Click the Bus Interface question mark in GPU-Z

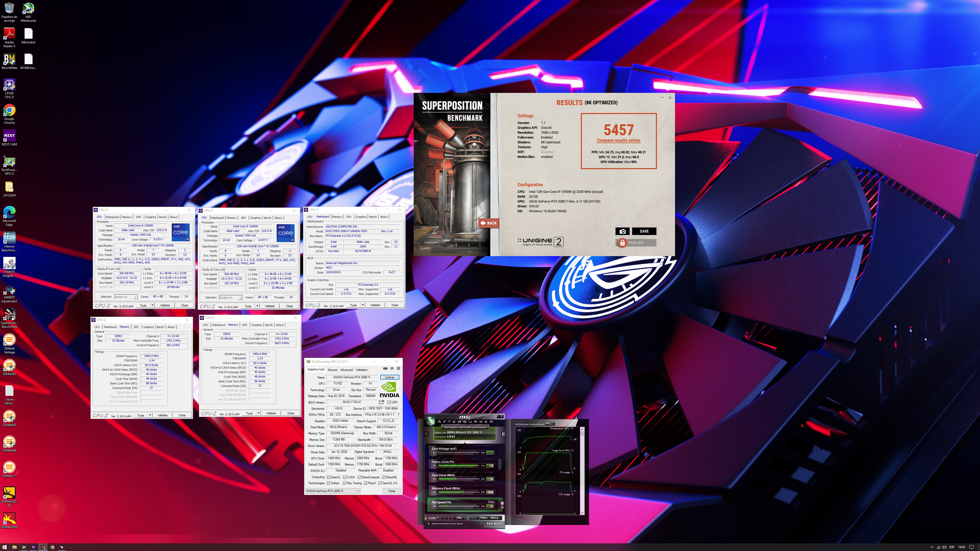click(398, 415)
